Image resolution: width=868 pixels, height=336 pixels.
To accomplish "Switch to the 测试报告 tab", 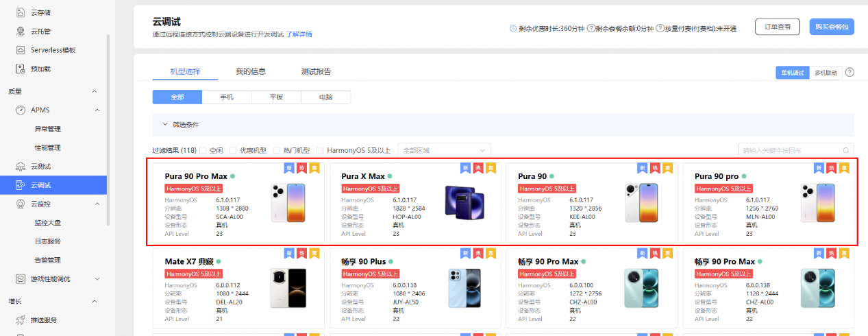I will click(316, 71).
